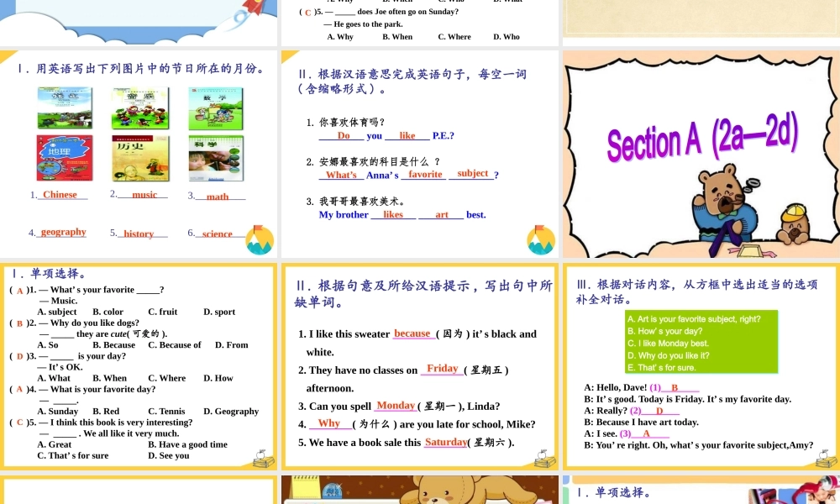
Task: Click the heading 'Ⅱ. 根据汉语意思完成英语句子'
Action: pyautogui.click(x=412, y=81)
